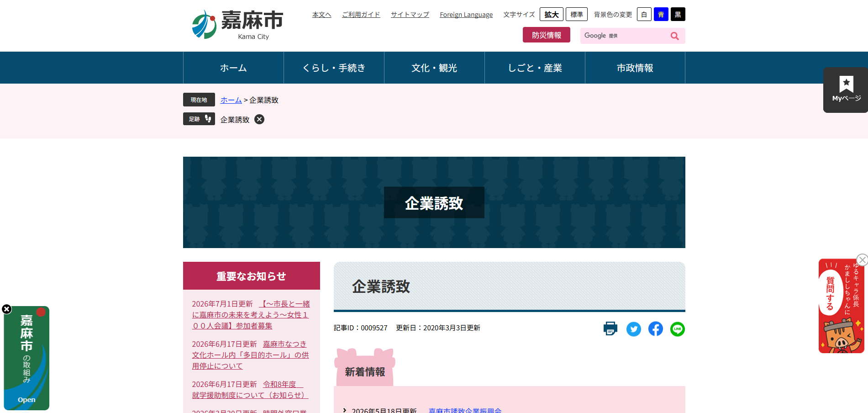Open くらし・手続き menu
The image size is (868, 413).
(x=334, y=68)
